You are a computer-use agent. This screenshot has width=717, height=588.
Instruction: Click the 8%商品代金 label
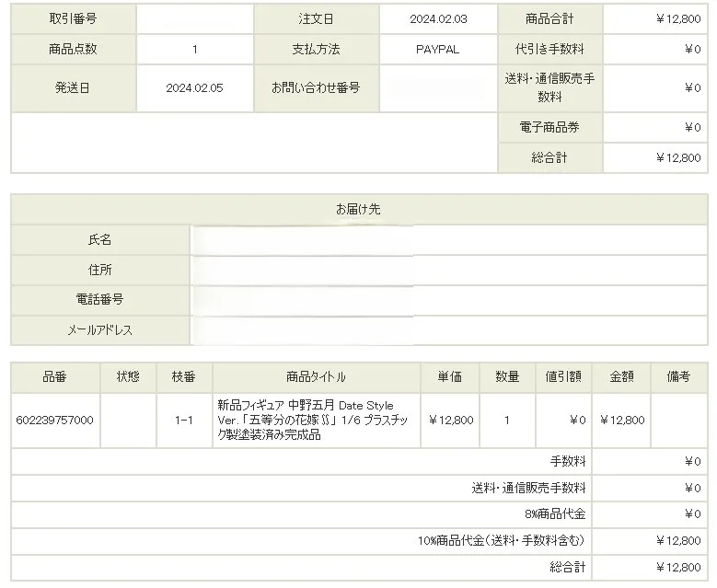pos(555,514)
